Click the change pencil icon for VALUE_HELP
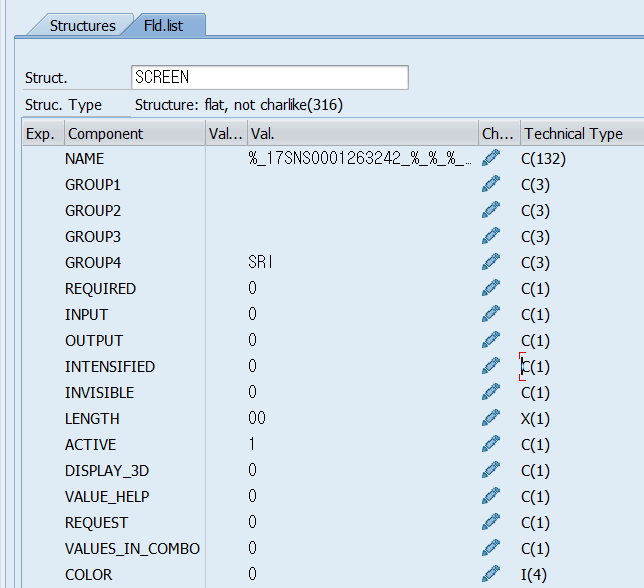This screenshot has height=588, width=644. tap(491, 496)
